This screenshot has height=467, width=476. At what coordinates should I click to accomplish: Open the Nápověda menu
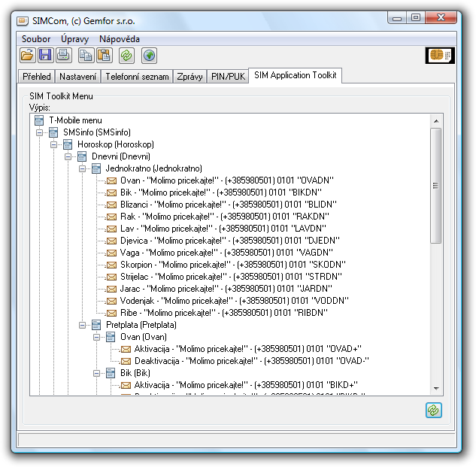tap(119, 38)
